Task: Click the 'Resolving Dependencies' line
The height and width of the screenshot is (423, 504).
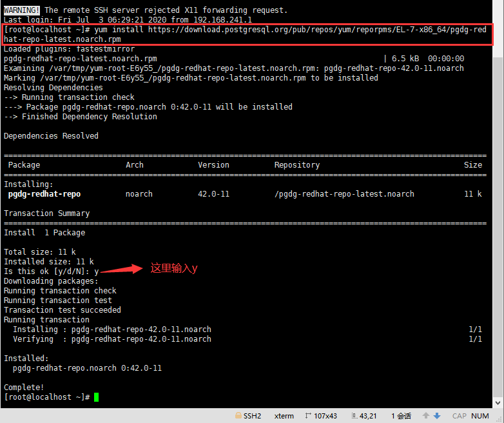Action: [53, 88]
